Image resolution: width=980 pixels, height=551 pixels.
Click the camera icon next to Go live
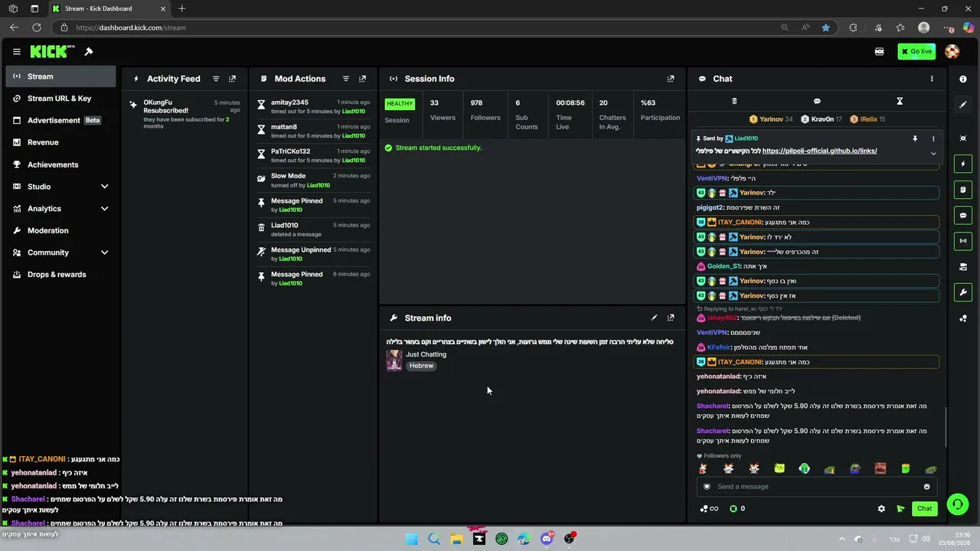point(880,52)
